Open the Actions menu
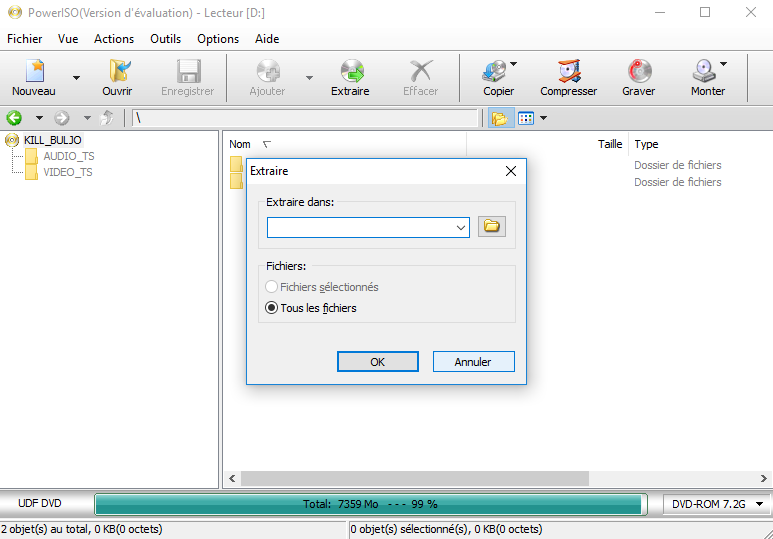Viewport: 773px width, 539px height. click(114, 39)
